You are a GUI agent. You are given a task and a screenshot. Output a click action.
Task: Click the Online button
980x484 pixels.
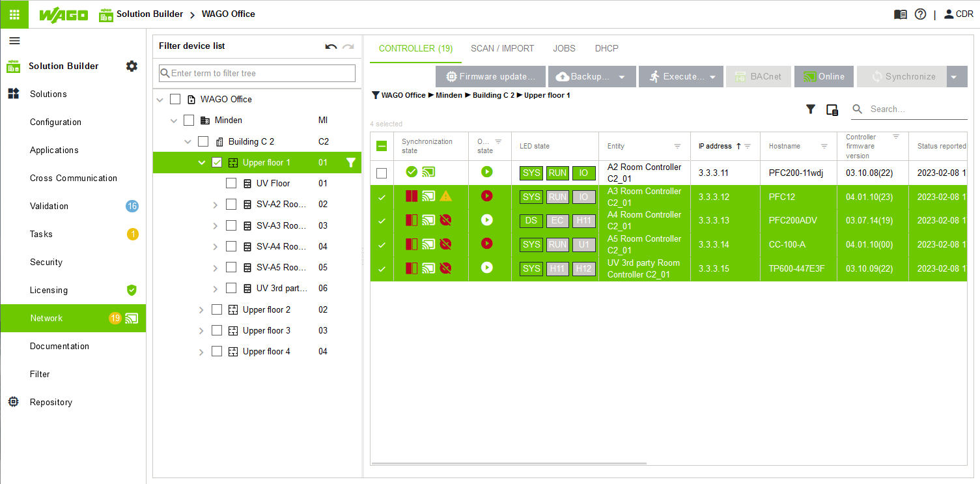tap(824, 77)
